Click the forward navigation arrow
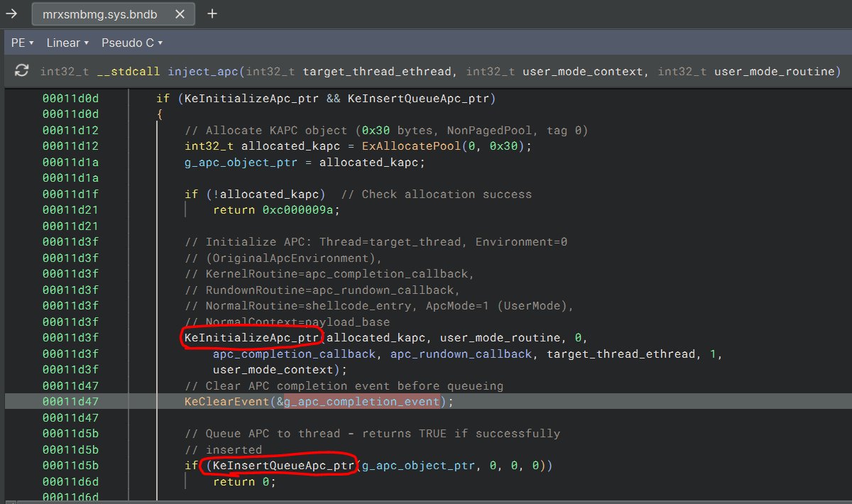Screen dimensions: 852x504 (x=11, y=13)
